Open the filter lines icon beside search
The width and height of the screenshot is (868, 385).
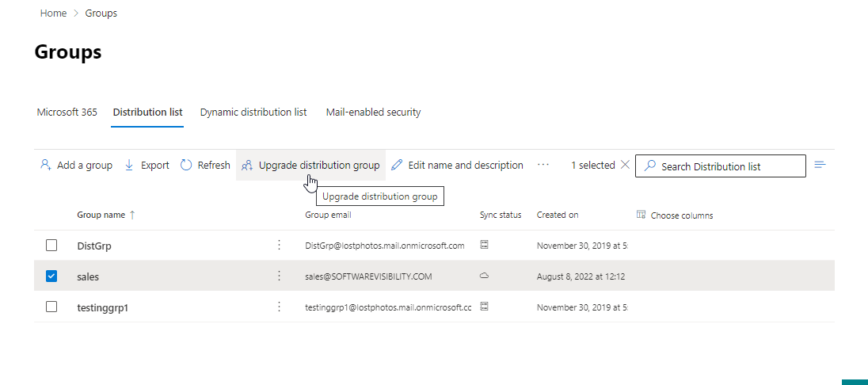(820, 165)
